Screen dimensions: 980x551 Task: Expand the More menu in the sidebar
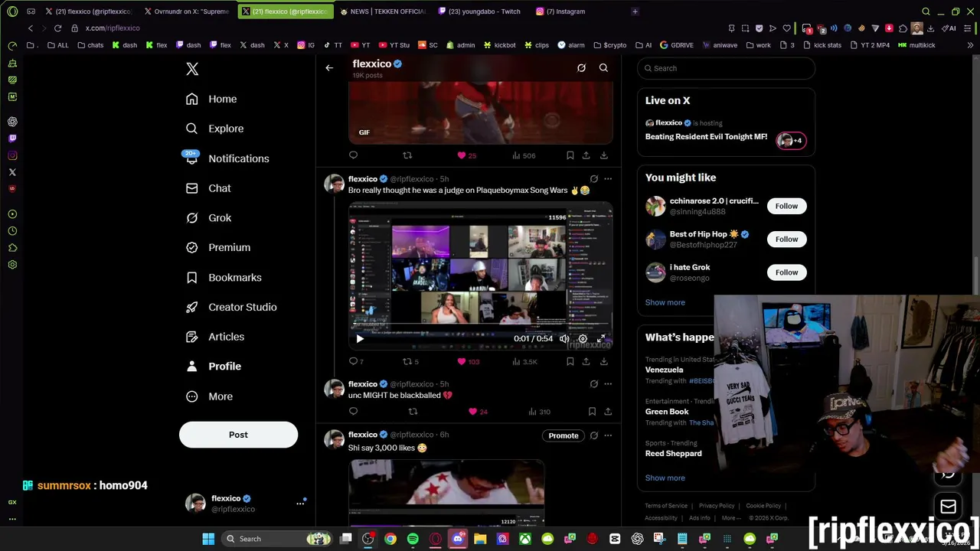pyautogui.click(x=209, y=396)
